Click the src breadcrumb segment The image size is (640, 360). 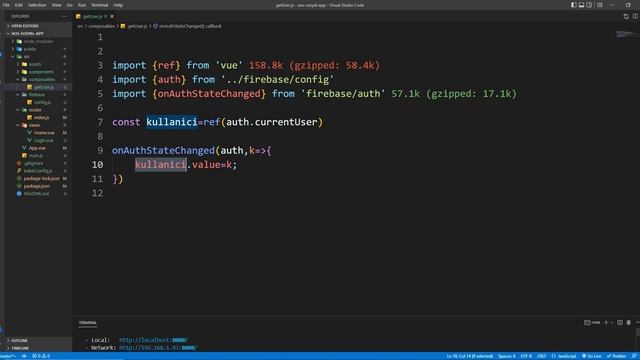pos(80,26)
